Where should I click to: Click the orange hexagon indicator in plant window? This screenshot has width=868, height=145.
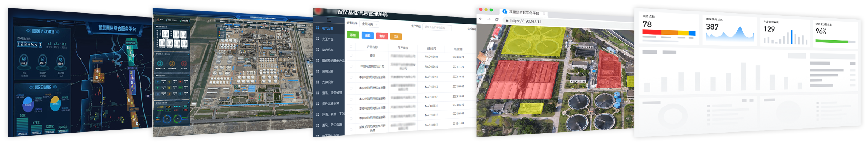pos(172,64)
